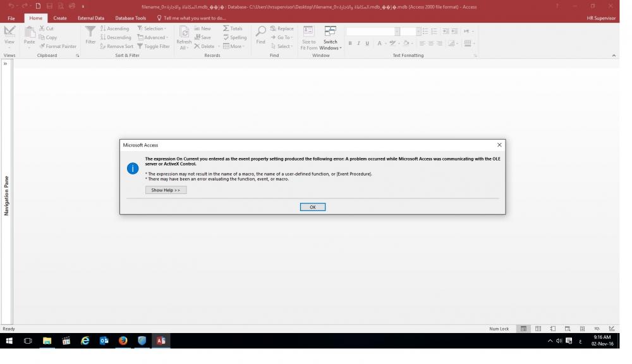
Task: Select the Format Painter tool
Action: (x=58, y=46)
